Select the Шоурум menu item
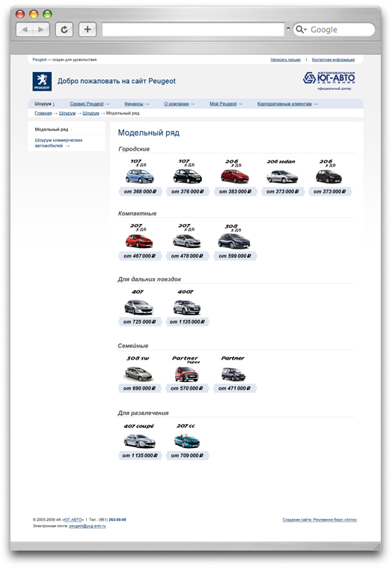The height and width of the screenshot is (570, 392). click(x=44, y=104)
